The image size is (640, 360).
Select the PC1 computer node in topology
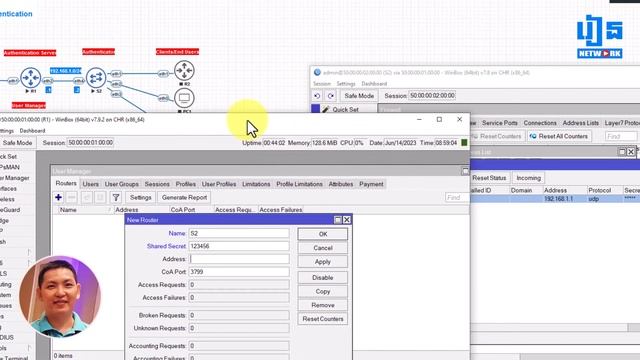coord(184,98)
